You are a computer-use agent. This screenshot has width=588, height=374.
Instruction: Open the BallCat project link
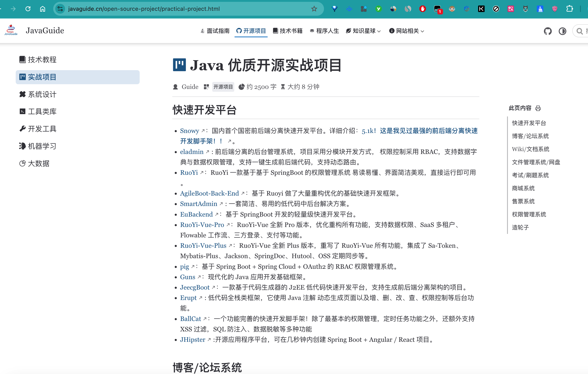point(190,319)
